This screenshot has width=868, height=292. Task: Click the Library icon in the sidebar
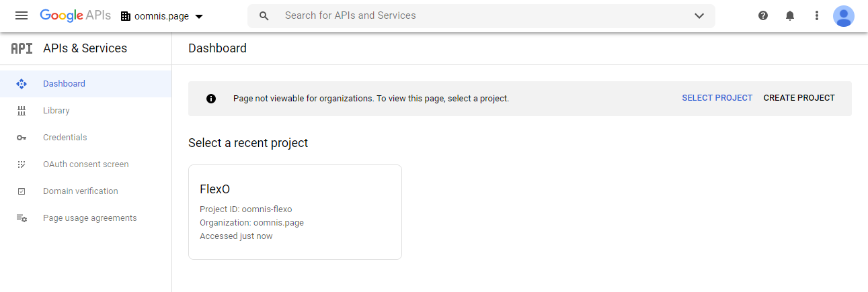22,111
